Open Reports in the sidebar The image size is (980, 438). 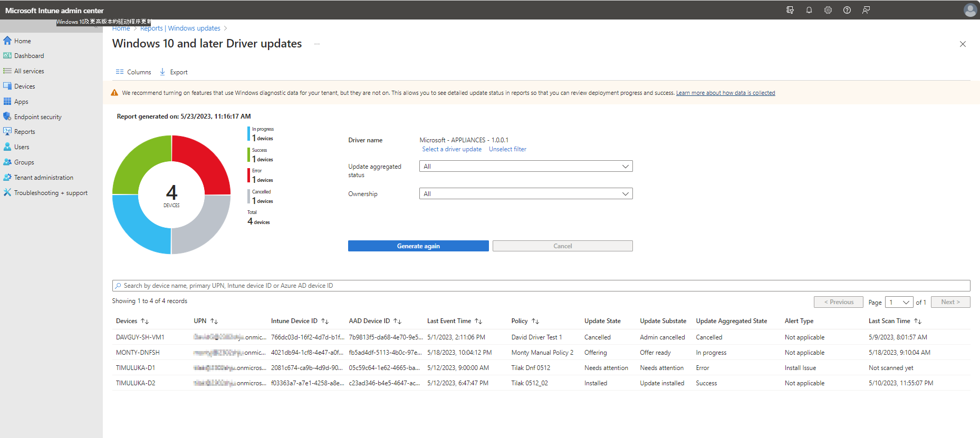[24, 132]
